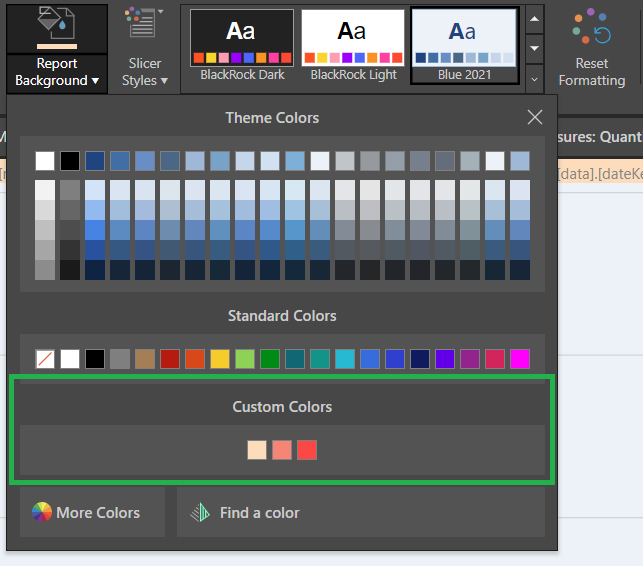Open the Slicer Styles dropdown

pyautogui.click(x=145, y=72)
